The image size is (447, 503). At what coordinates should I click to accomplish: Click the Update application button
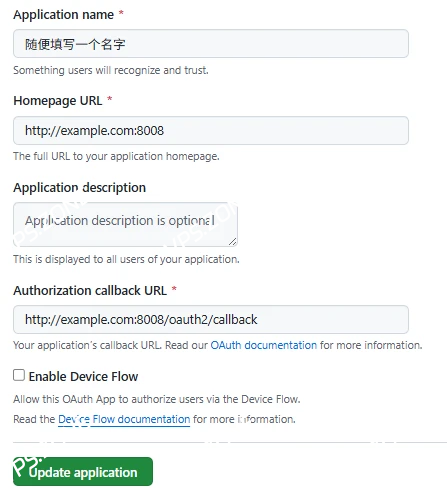[83, 471]
